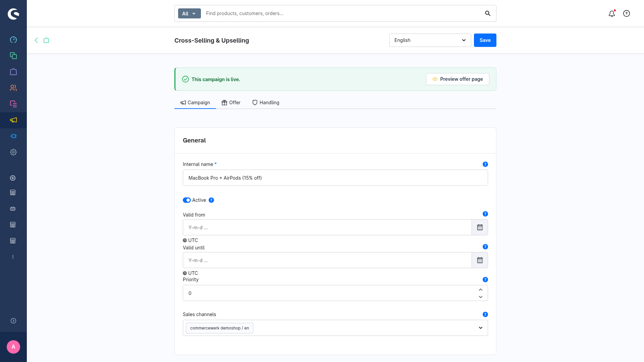This screenshot has width=644, height=362.
Task: Show help for Internal name
Action: pos(485,164)
